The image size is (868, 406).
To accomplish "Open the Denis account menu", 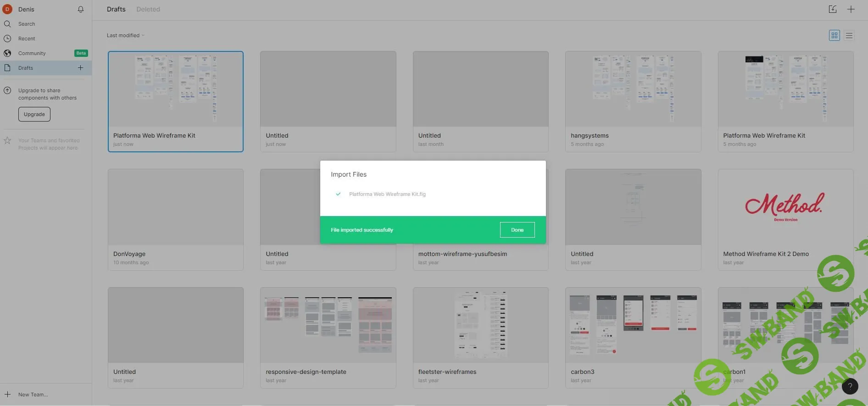I will pyautogui.click(x=26, y=9).
